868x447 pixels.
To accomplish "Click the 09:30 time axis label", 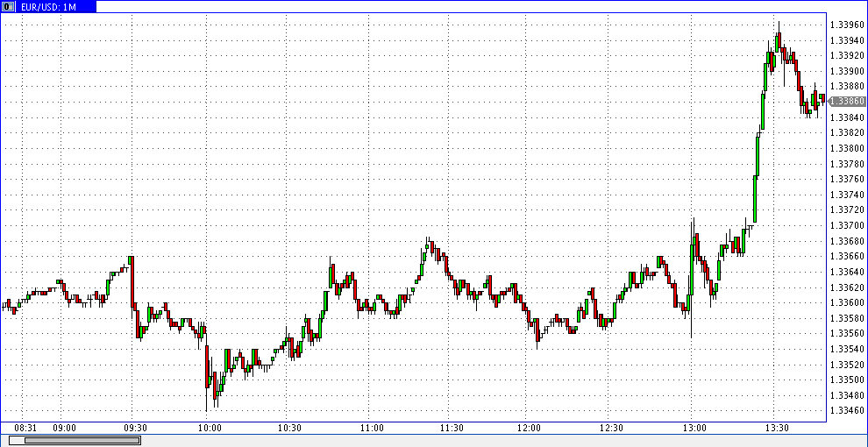I will [135, 429].
